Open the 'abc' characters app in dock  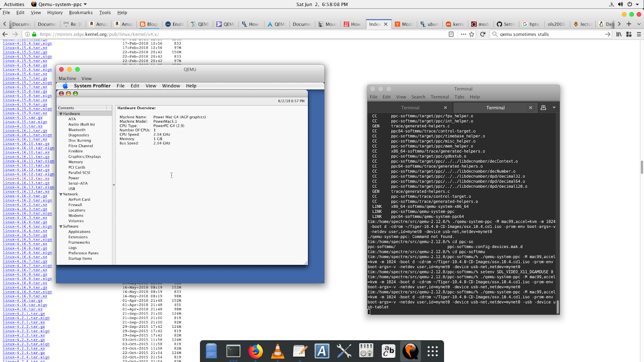388,351
